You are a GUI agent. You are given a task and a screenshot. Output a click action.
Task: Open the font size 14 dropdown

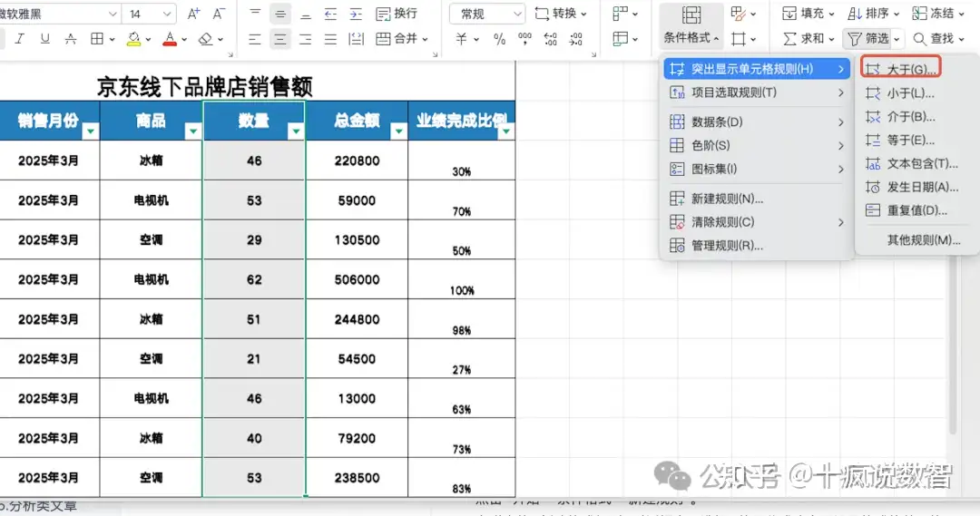tap(166, 13)
